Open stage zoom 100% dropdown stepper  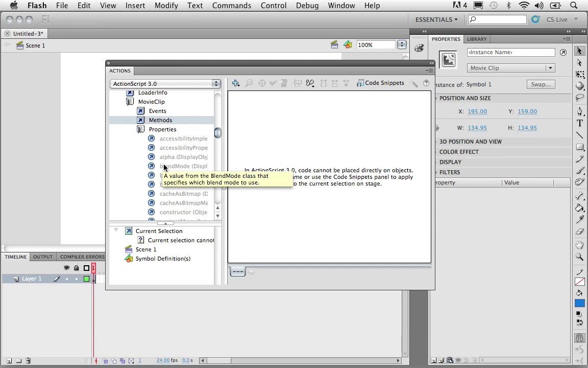click(402, 44)
